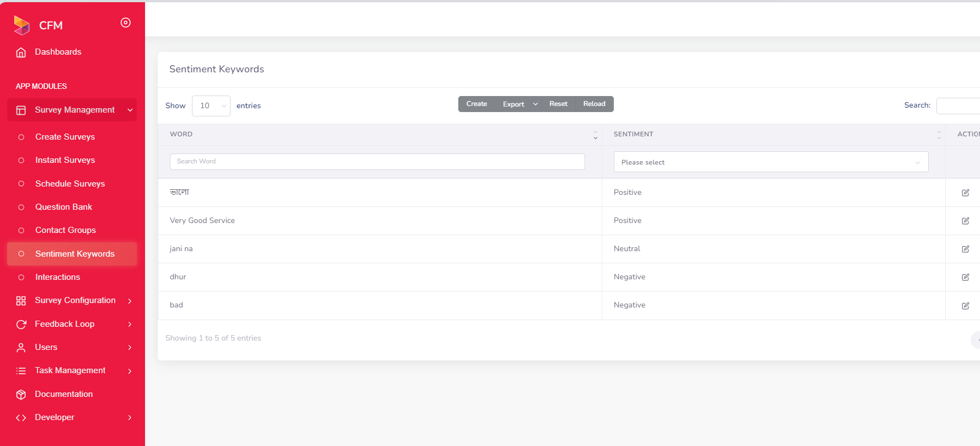The image size is (980, 446).
Task: Click edit icon for 'dhur' row
Action: [x=965, y=277]
